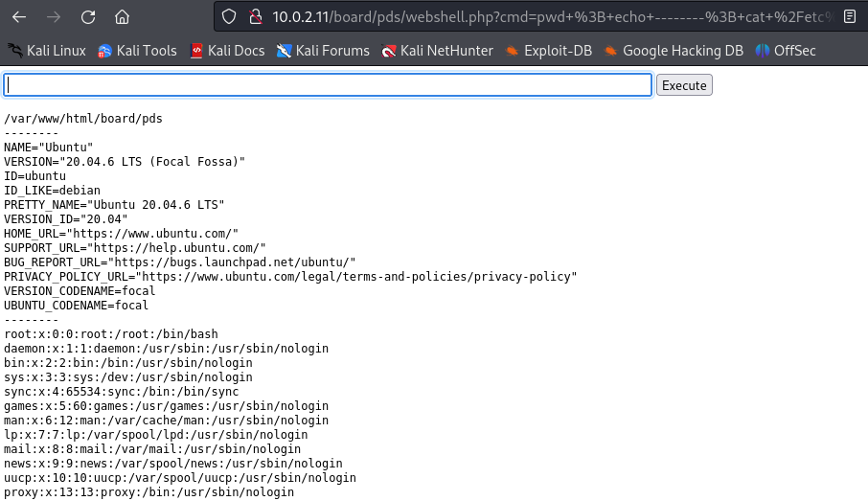The height and width of the screenshot is (501, 868).
Task: Click the VERSION_CODENAME=focal line
Action: (80, 291)
